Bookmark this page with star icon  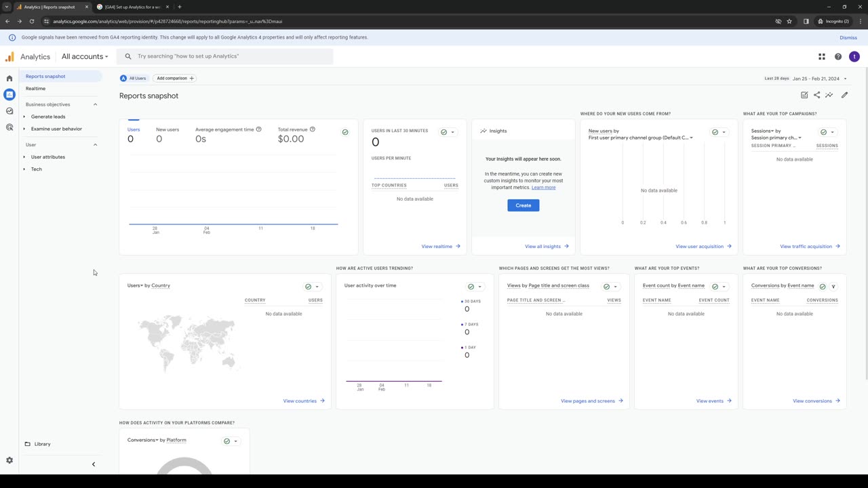coord(789,21)
